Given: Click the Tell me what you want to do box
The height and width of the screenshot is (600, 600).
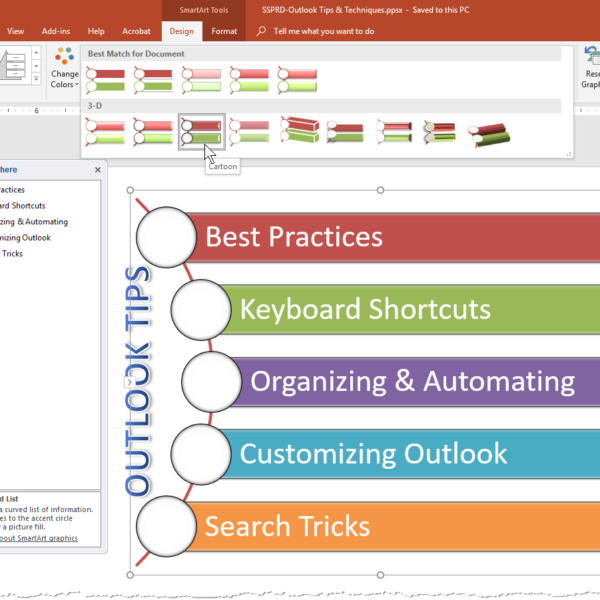Looking at the screenshot, I should click(x=324, y=31).
